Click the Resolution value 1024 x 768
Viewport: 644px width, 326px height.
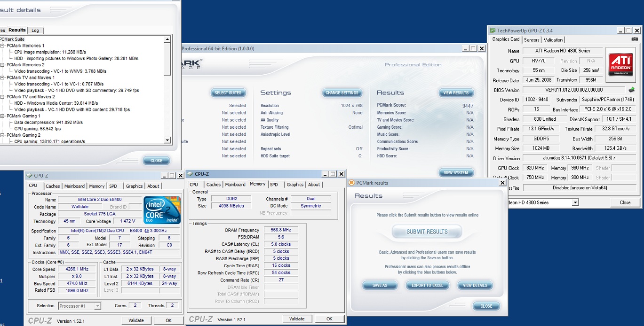351,106
